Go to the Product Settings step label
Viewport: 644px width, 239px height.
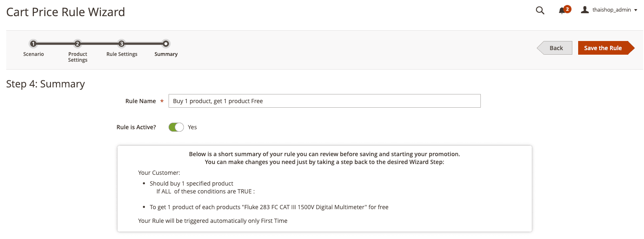(78, 57)
